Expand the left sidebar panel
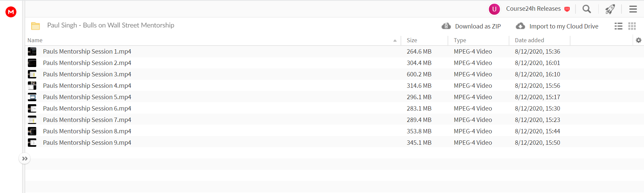 (x=25, y=158)
